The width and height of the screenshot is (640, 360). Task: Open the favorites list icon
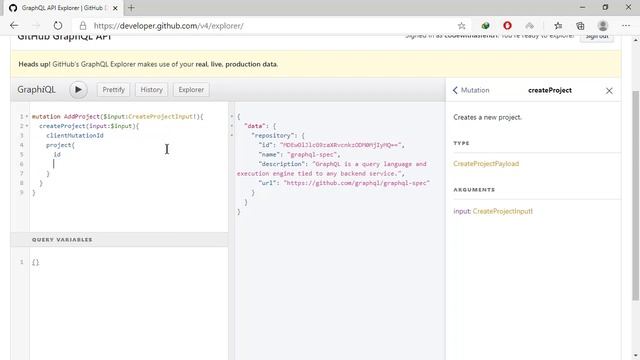(558, 26)
